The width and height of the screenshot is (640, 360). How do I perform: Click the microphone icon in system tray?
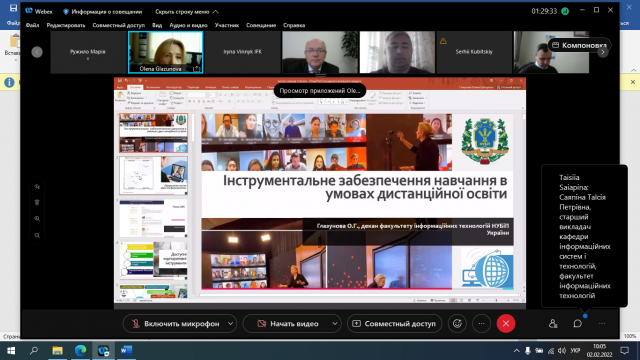click(528, 351)
